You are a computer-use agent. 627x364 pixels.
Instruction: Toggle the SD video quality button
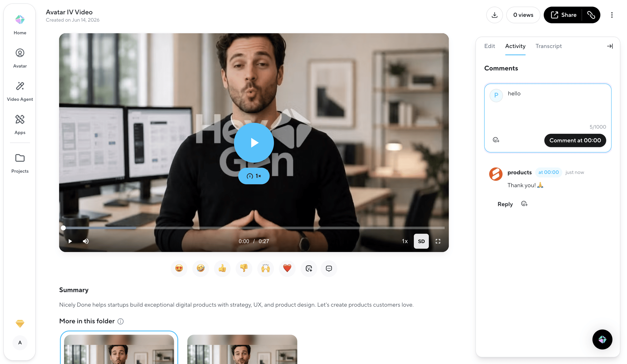421,241
